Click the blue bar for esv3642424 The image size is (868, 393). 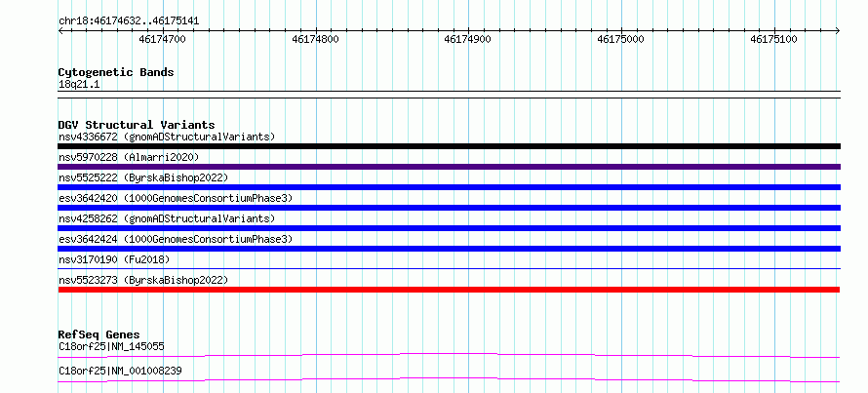click(x=449, y=249)
